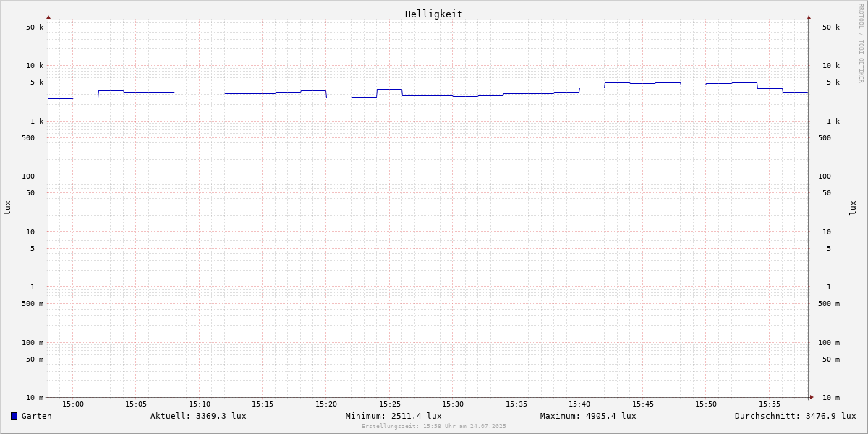Click the '10 k' label on left axis
Screen dimensions: 868x434
point(35,66)
